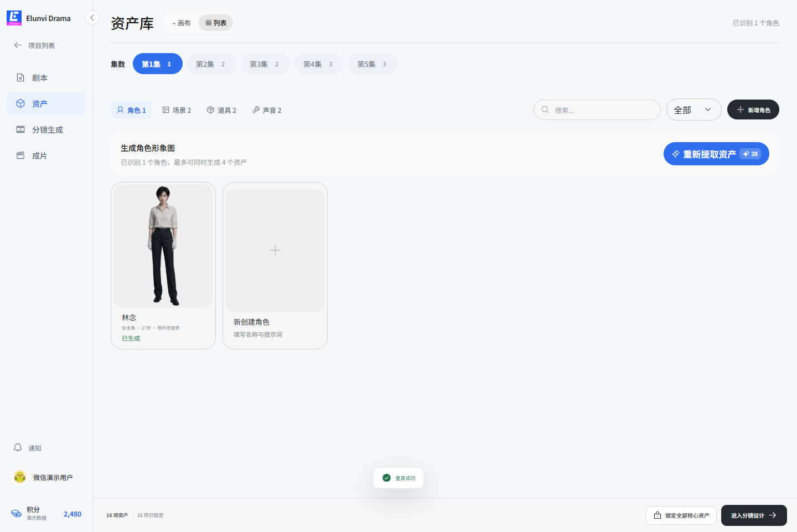
Task: Click the 重新提取资产 re-extract button
Action: tap(716, 154)
